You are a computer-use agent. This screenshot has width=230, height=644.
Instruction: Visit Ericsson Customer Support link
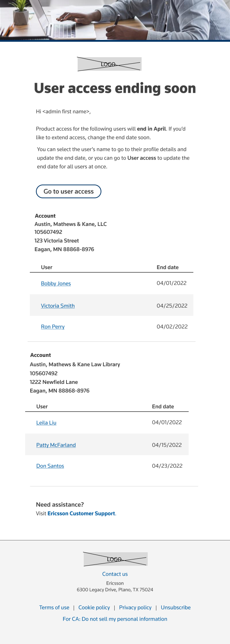(x=81, y=513)
